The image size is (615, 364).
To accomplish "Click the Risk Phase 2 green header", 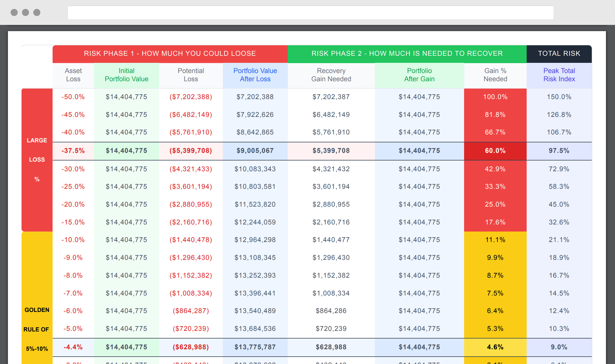I will [407, 53].
